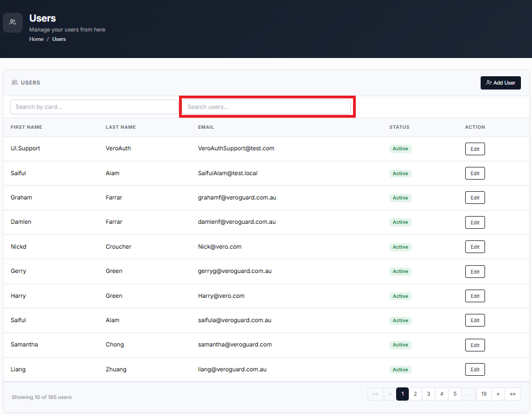
Task: Click the last name Chong
Action: click(x=115, y=344)
